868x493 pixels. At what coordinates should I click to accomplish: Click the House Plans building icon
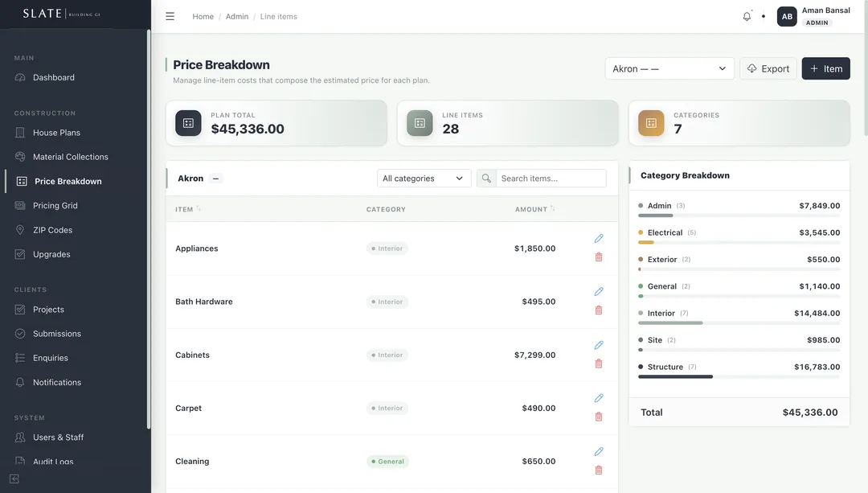pyautogui.click(x=20, y=133)
